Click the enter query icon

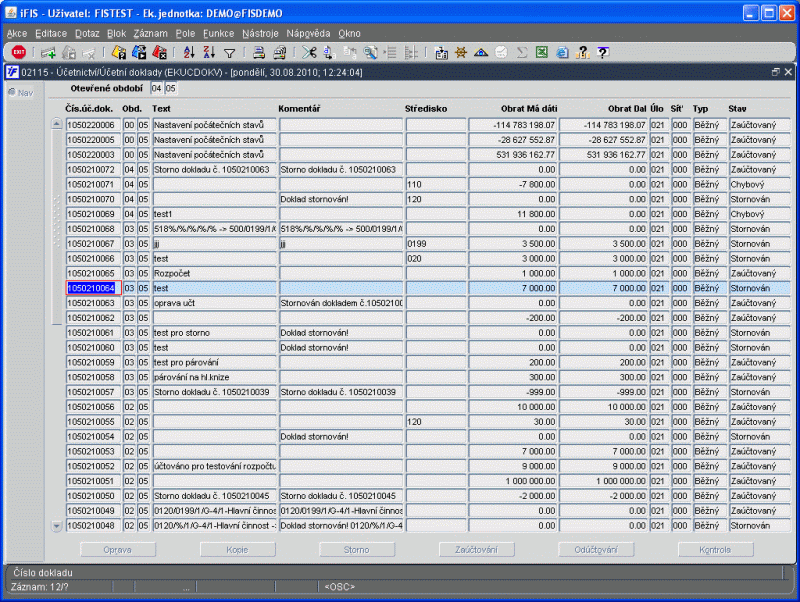pos(119,52)
